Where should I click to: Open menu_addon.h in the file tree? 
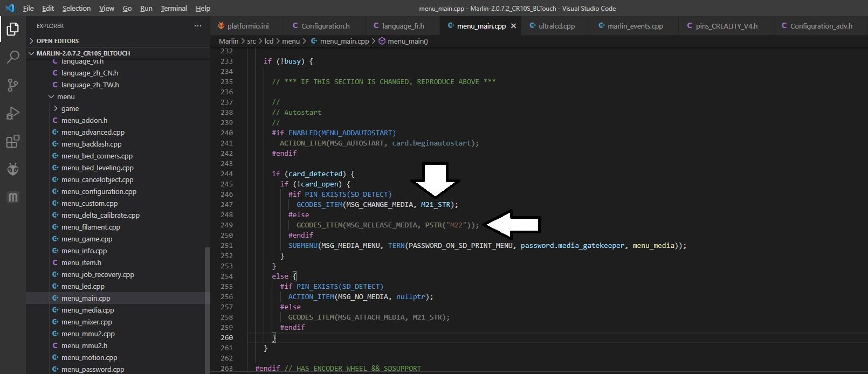[x=118, y=120]
